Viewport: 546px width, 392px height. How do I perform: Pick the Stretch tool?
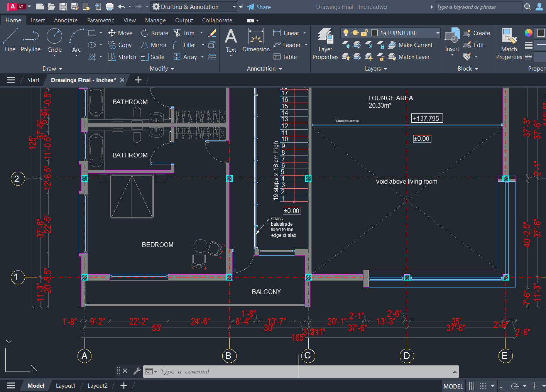[x=122, y=57]
